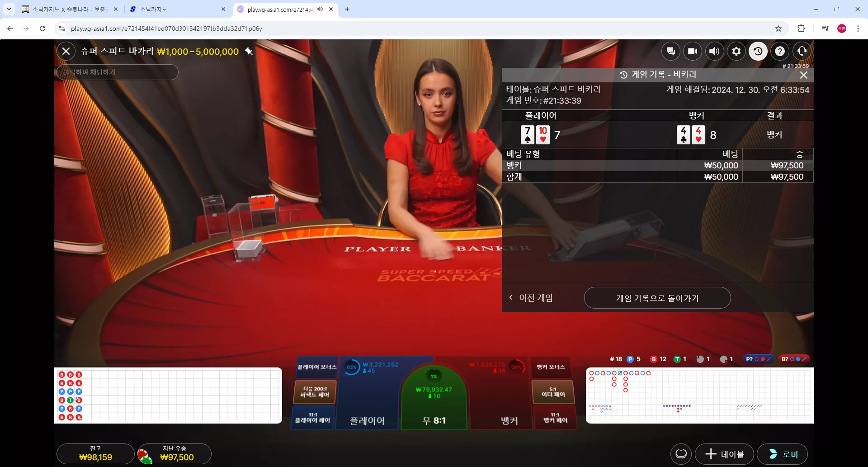The image size is (868, 467).
Task: Click the 지난 우승 last win display
Action: pyautogui.click(x=175, y=454)
